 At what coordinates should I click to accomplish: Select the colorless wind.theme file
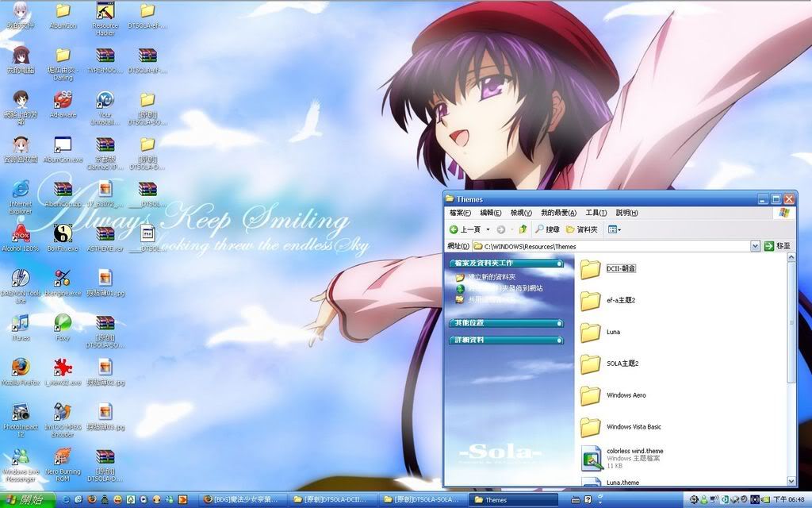pos(622,458)
